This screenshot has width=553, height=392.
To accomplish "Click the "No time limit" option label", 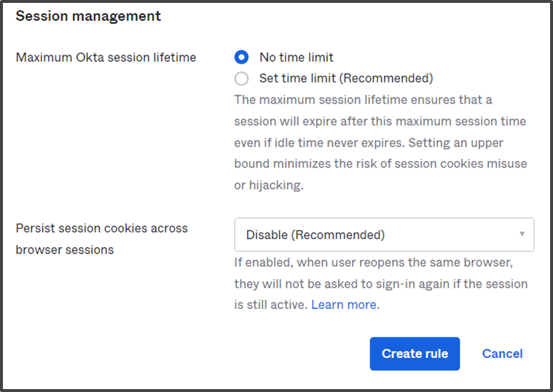I will (297, 57).
